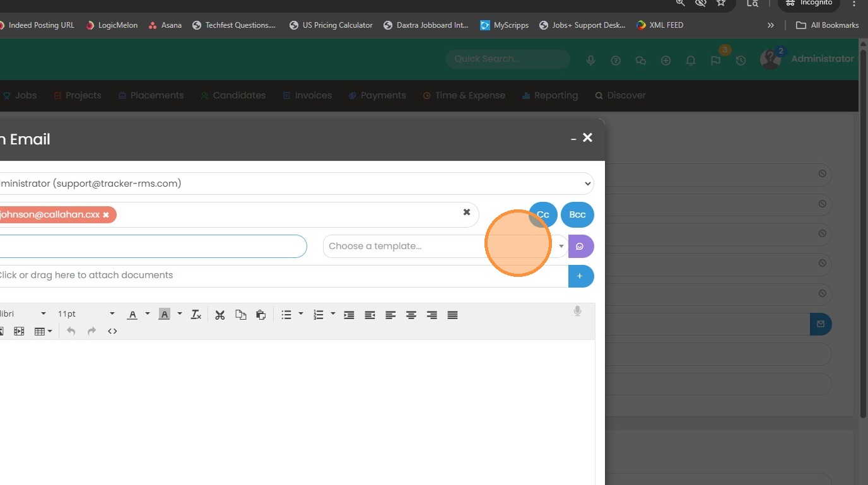Open source code view with the <> icon
868x485 pixels.
click(112, 331)
